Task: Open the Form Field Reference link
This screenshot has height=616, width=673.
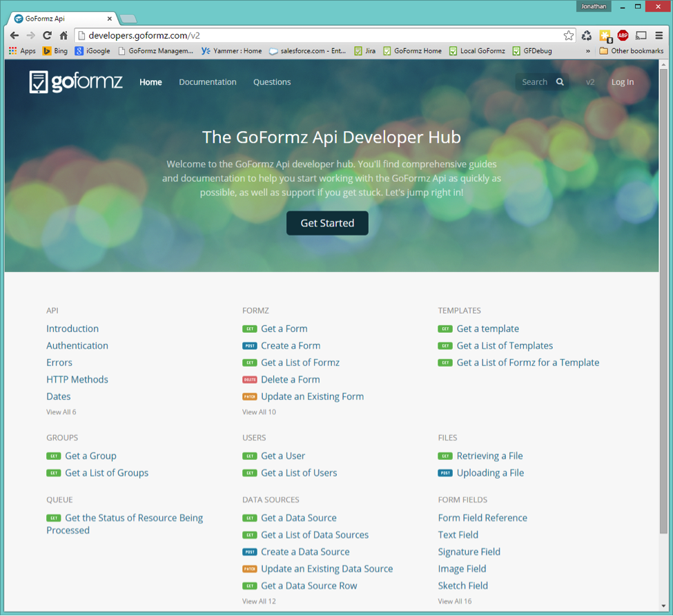Action: 482,518
